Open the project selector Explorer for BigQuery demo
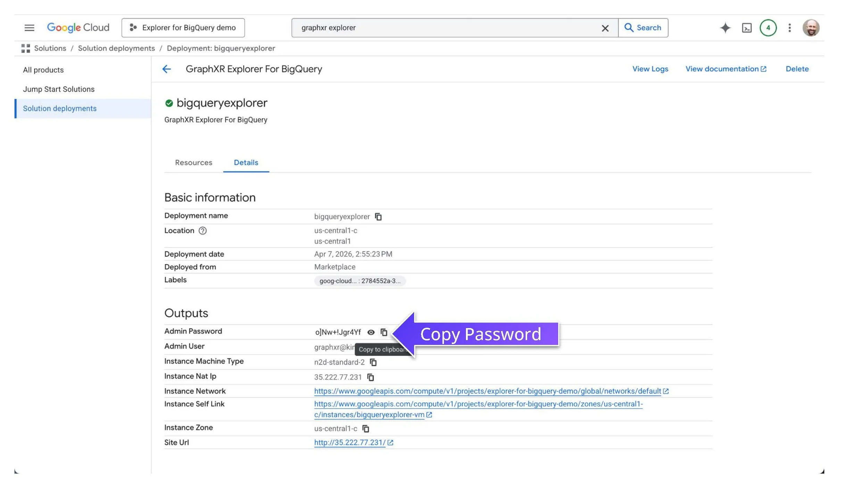 [x=183, y=28]
